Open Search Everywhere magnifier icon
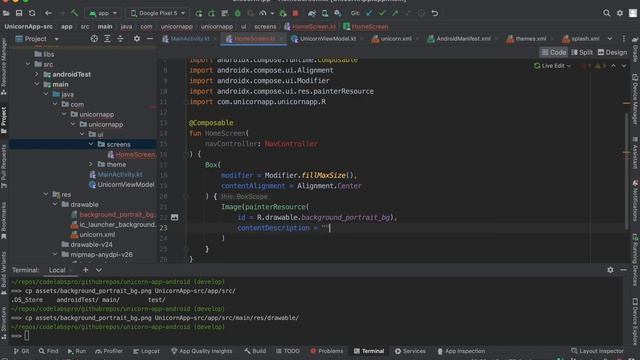 click(607, 13)
